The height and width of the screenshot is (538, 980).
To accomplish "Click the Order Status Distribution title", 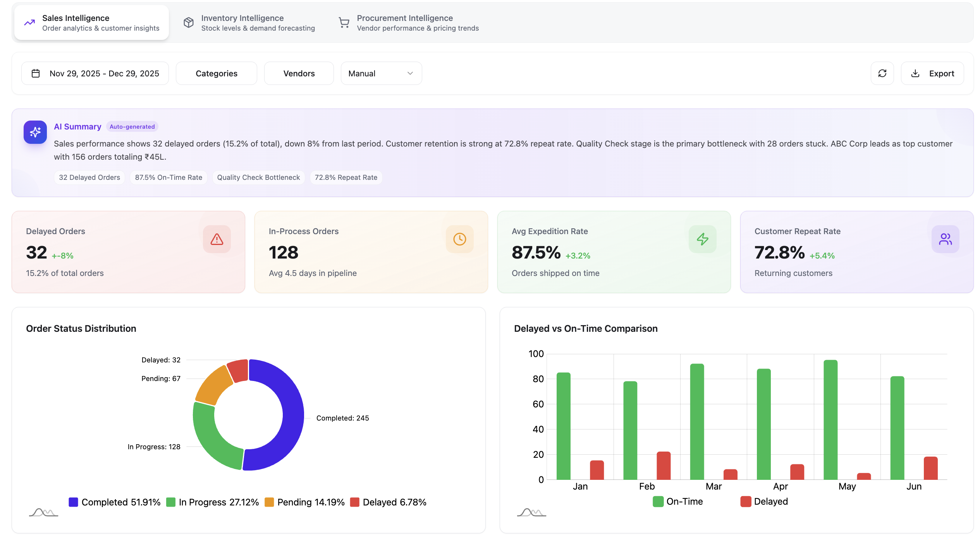I will [81, 328].
